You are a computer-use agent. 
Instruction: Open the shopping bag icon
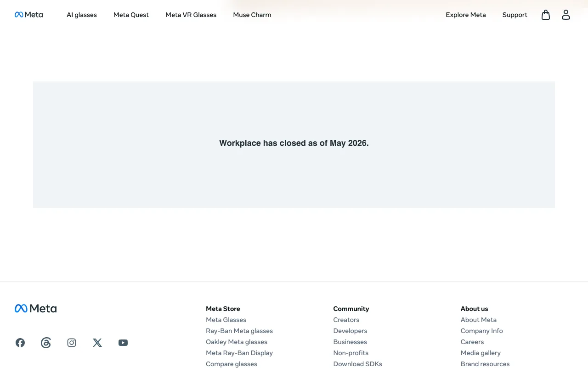coord(546,15)
